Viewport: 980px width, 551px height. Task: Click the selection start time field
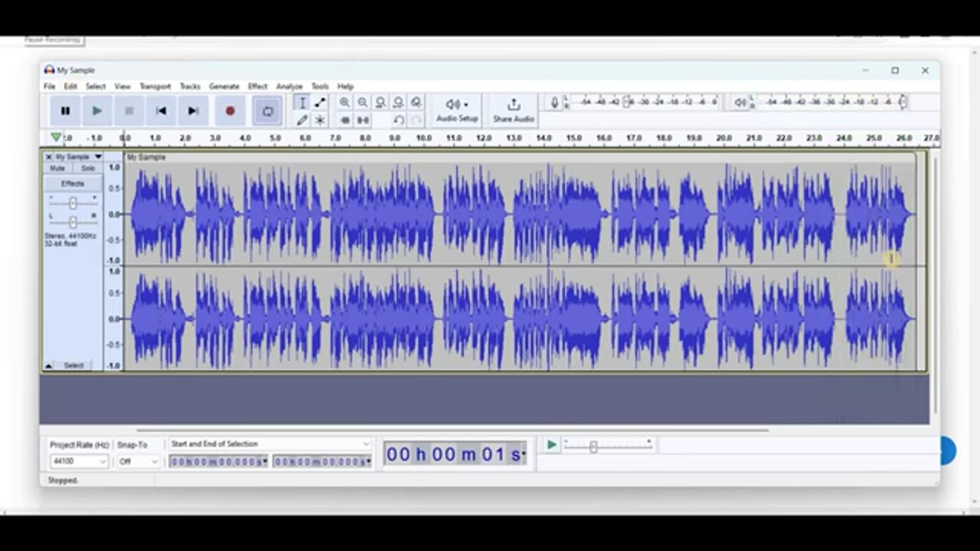[218, 461]
